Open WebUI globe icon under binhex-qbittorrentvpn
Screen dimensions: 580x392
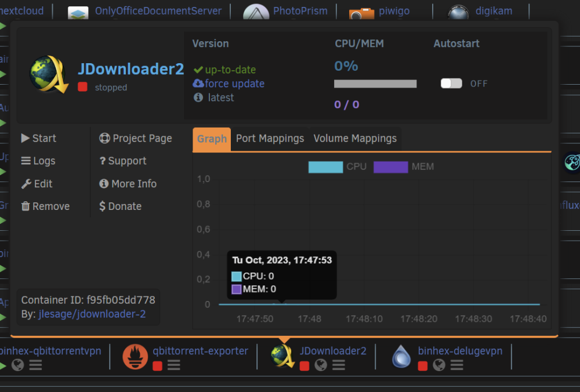(x=18, y=365)
